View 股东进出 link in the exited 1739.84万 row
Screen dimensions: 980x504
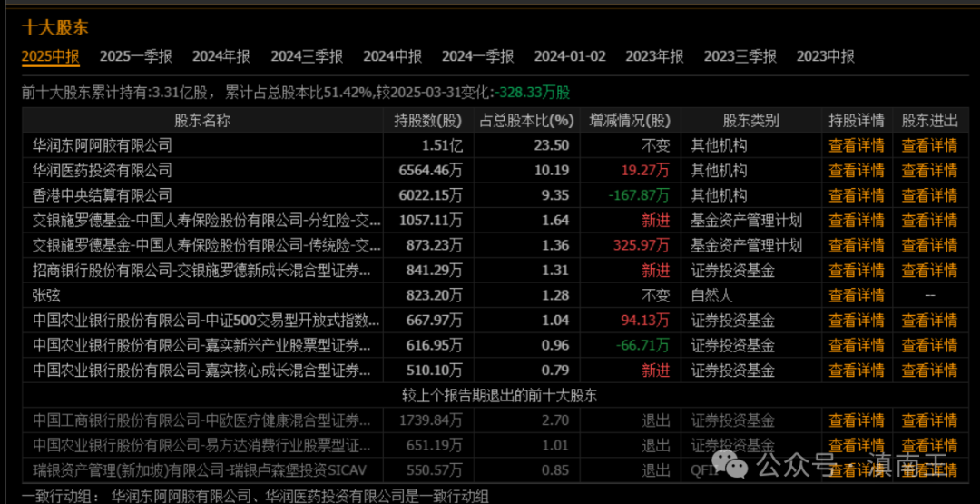929,420
